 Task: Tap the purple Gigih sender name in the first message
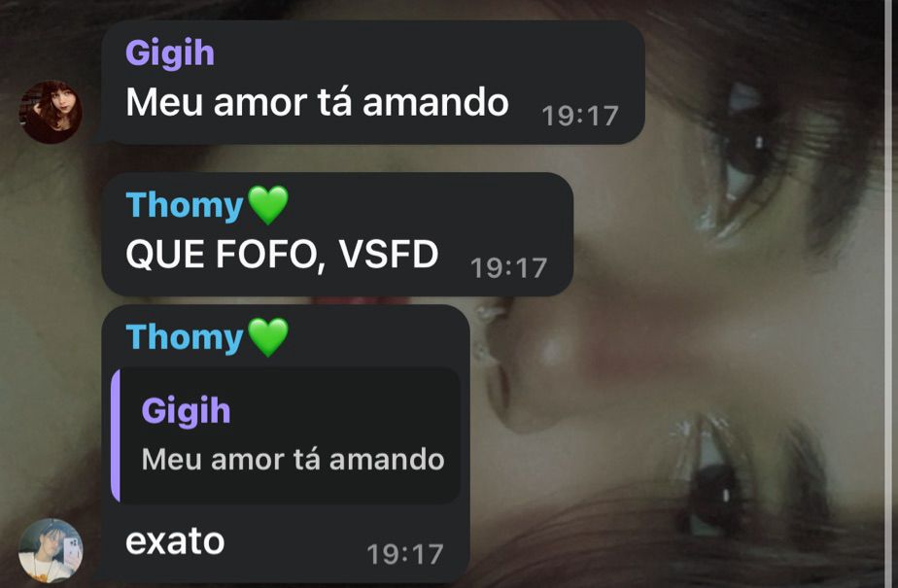(x=169, y=53)
